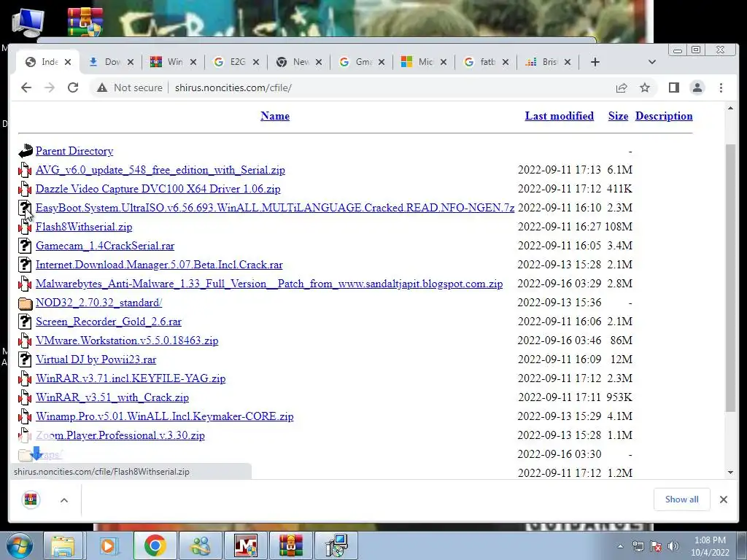Open Zoom Player Professional zip link
The image size is (747, 560).
coord(120,435)
